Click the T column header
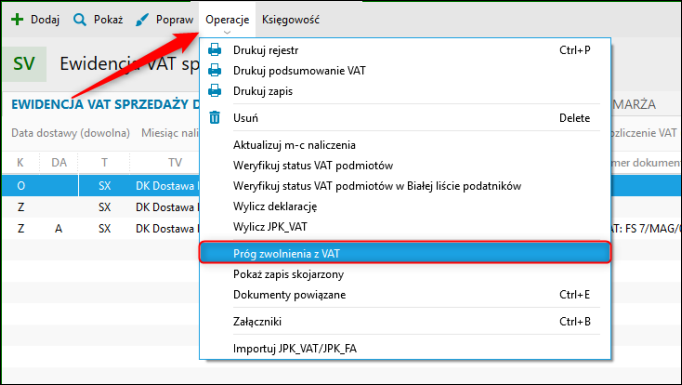Screen dimensions: 682x385 coord(104,163)
